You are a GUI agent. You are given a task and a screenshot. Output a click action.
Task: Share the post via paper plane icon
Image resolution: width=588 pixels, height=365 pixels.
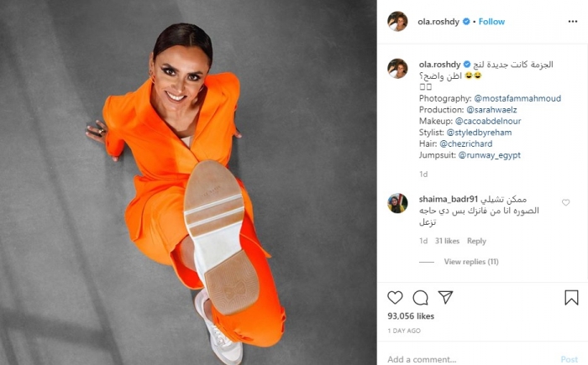tap(445, 297)
